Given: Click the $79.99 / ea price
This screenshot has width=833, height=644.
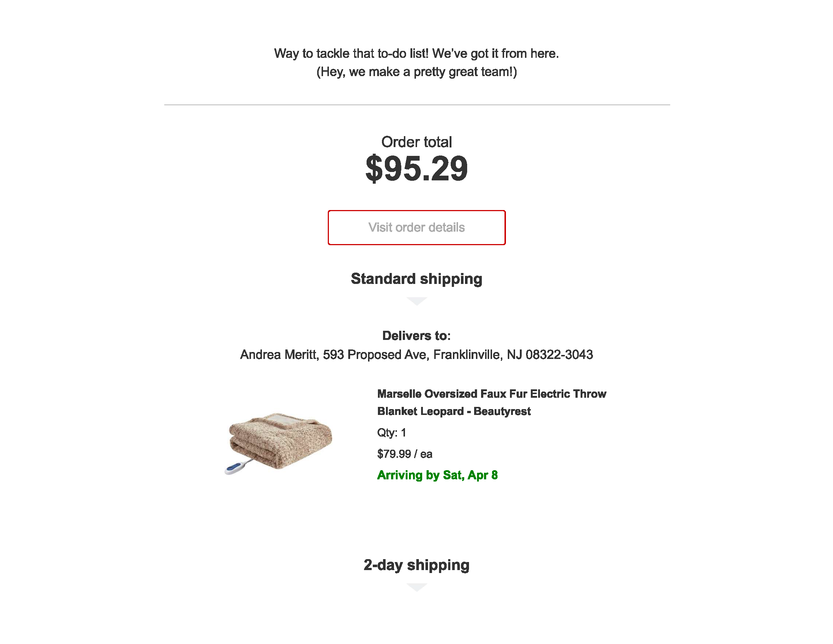Looking at the screenshot, I should pos(405,454).
